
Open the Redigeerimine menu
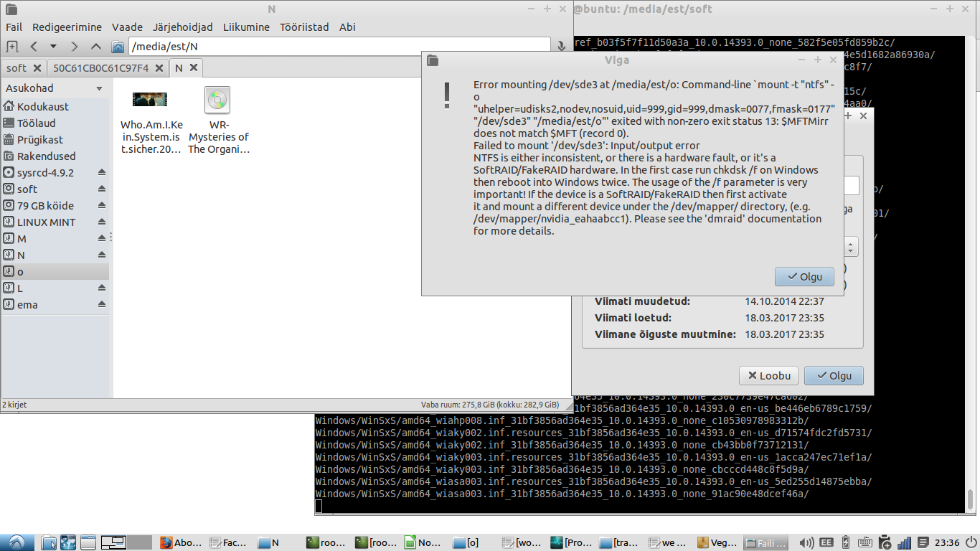click(x=67, y=27)
